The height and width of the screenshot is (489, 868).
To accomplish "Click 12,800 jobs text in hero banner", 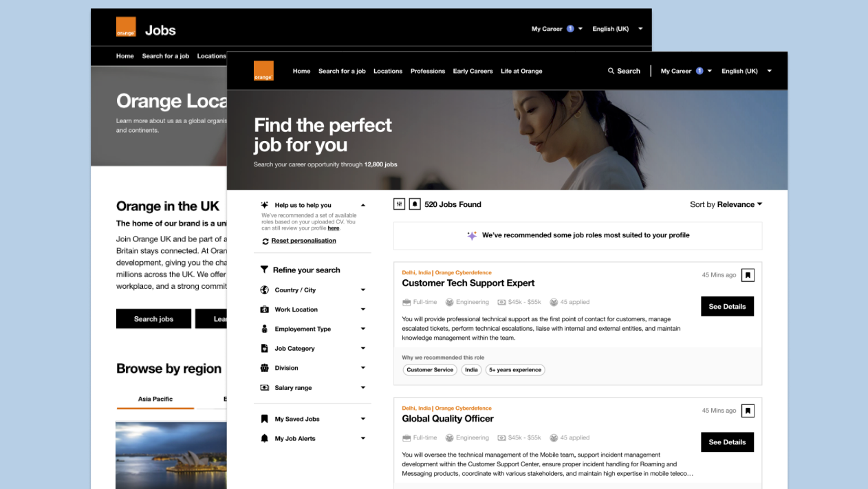I will coord(380,164).
